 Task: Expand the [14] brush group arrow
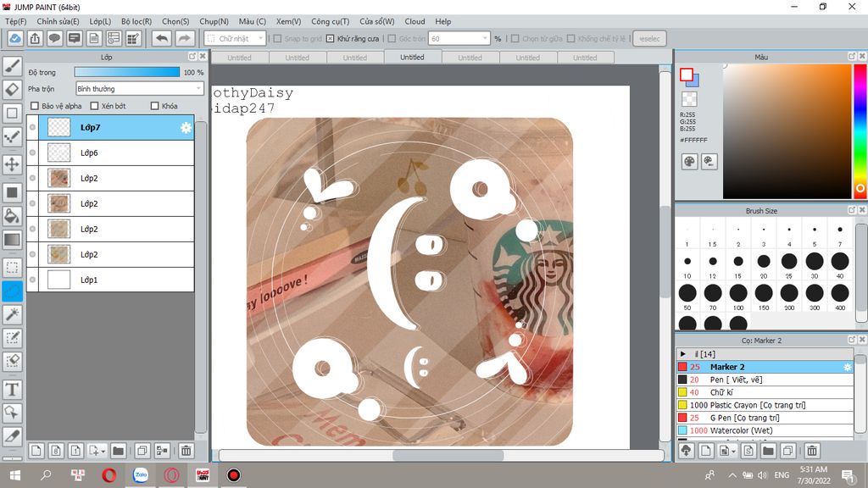coord(683,354)
